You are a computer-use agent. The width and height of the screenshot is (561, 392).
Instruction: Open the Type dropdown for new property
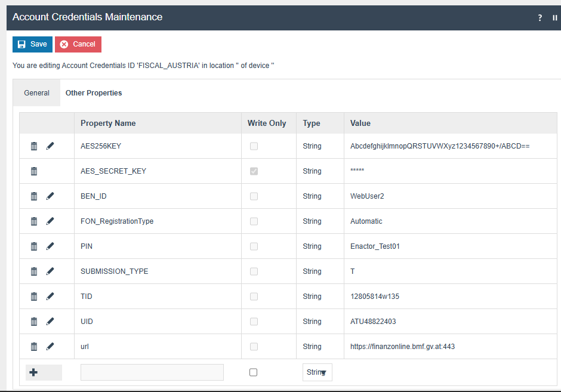[x=317, y=372]
